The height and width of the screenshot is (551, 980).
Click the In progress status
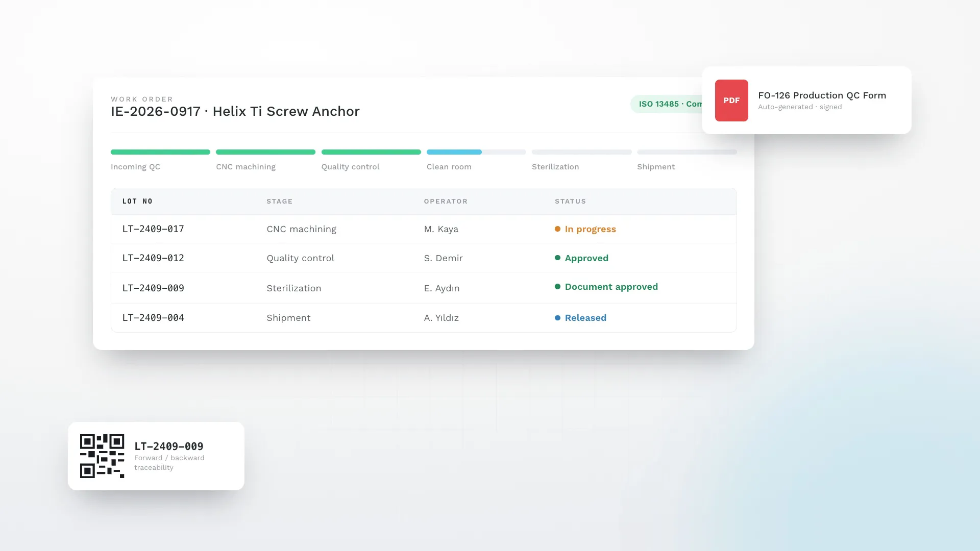pos(585,229)
